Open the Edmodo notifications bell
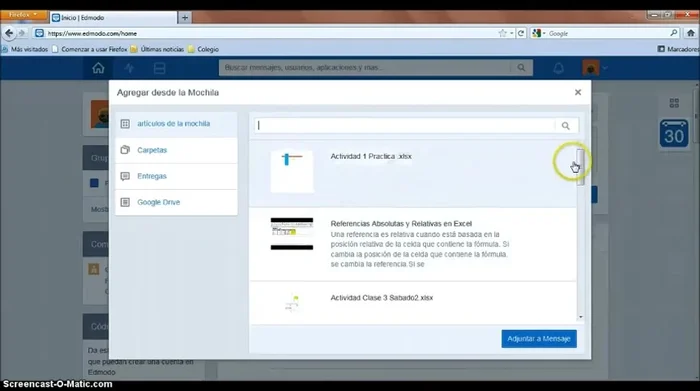 [x=558, y=68]
